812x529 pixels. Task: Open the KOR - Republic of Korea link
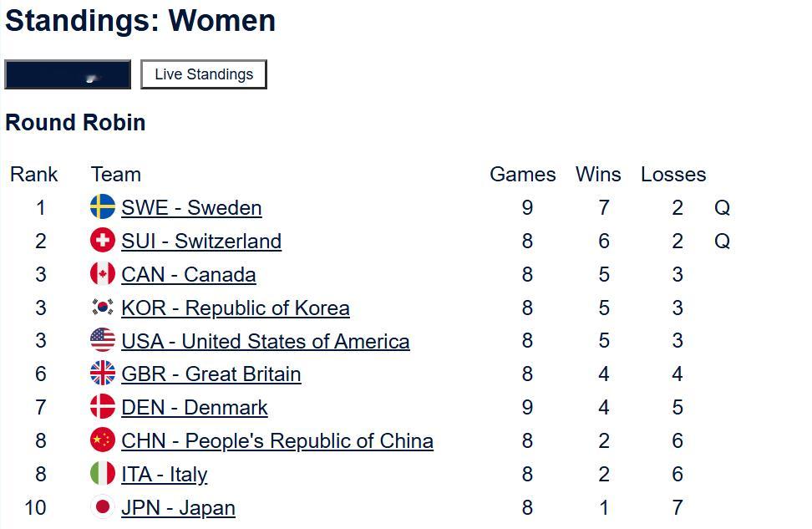coord(236,308)
